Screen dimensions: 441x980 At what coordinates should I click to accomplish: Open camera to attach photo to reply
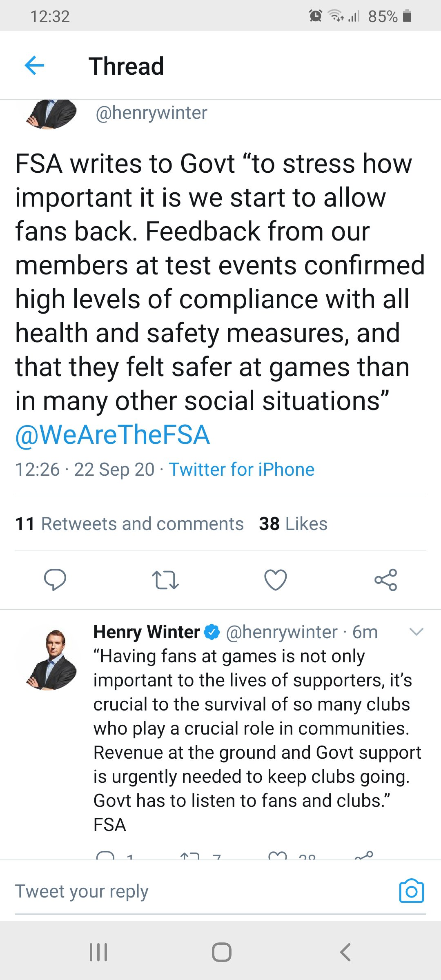(x=411, y=891)
